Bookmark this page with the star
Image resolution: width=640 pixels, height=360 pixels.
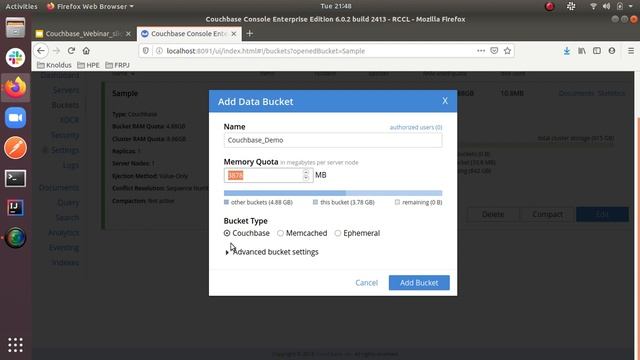click(x=507, y=51)
